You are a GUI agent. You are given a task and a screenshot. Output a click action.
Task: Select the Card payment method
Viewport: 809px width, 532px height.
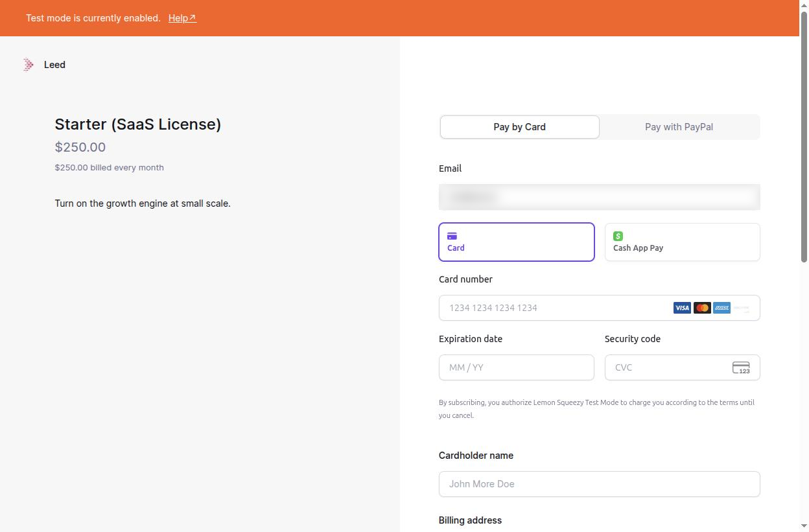point(517,242)
